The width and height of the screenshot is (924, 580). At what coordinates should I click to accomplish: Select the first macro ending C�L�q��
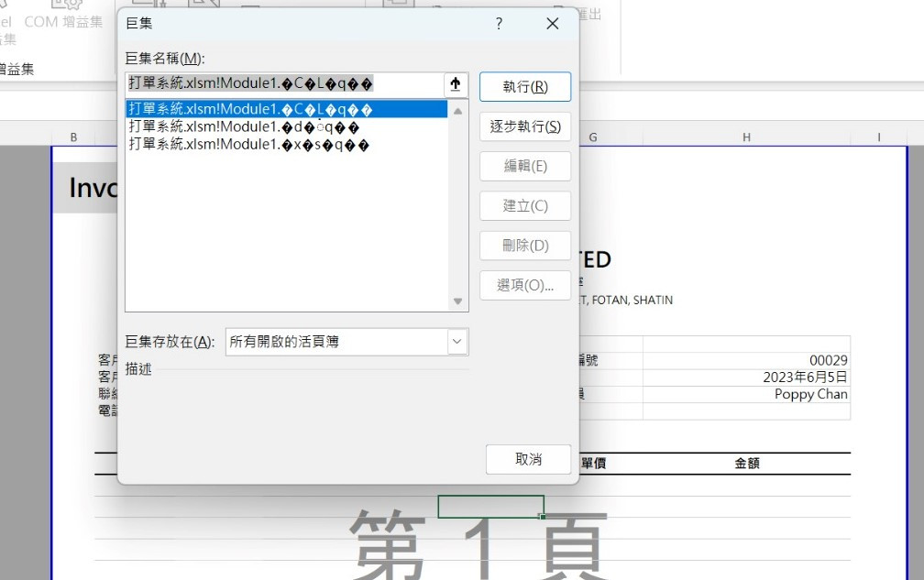click(x=286, y=109)
